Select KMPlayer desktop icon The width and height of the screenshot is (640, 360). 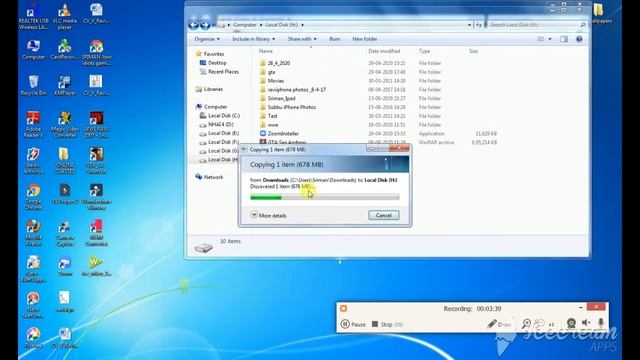pos(64,85)
